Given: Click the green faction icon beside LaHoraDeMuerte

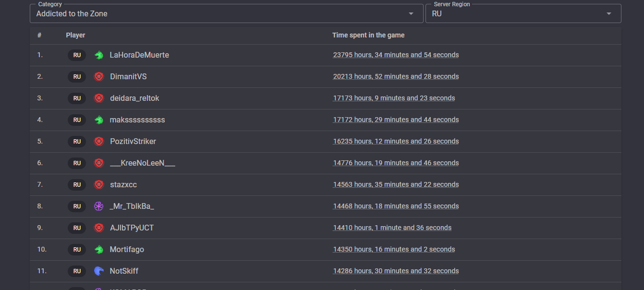Looking at the screenshot, I should 99,55.
